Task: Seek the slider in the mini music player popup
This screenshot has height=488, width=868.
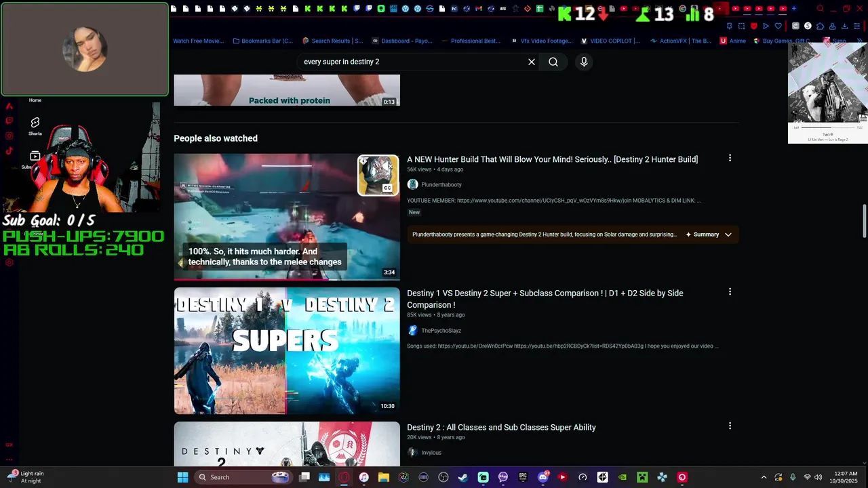Action: click(827, 127)
